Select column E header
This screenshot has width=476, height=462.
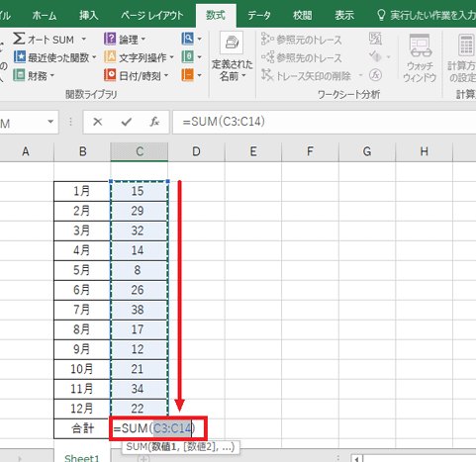click(253, 151)
